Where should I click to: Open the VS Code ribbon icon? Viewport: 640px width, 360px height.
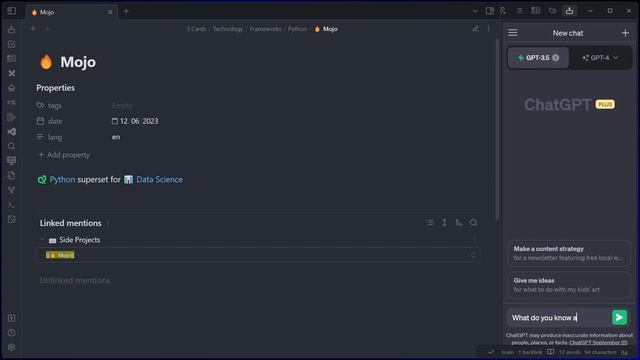pyautogui.click(x=11, y=132)
